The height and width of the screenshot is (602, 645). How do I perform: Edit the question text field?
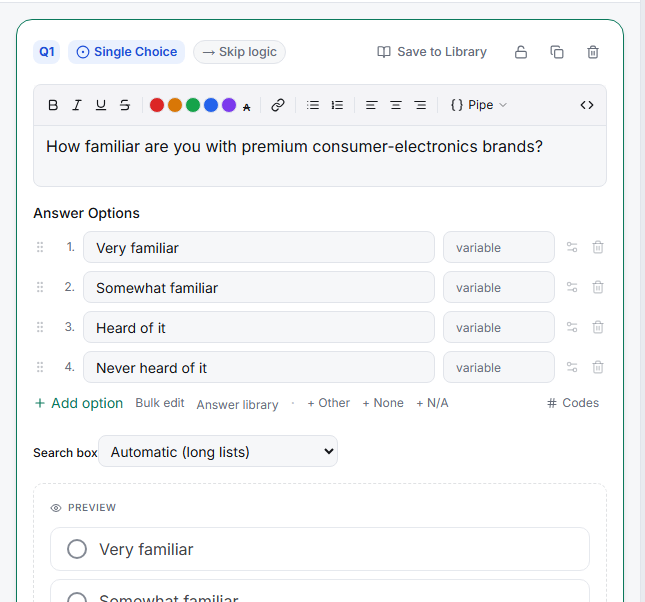click(320, 156)
